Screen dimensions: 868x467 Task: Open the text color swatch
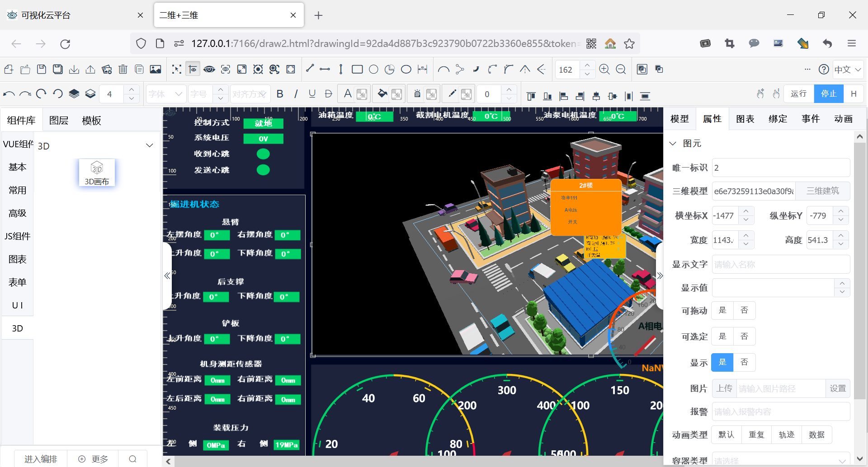point(362,94)
